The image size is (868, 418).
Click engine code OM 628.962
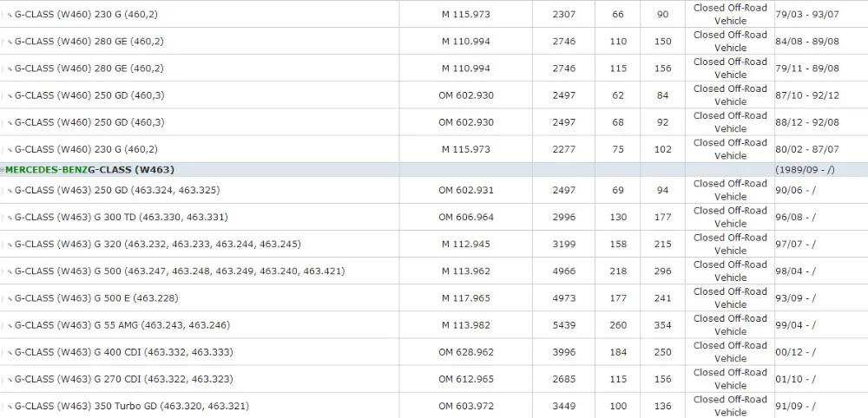(x=466, y=353)
